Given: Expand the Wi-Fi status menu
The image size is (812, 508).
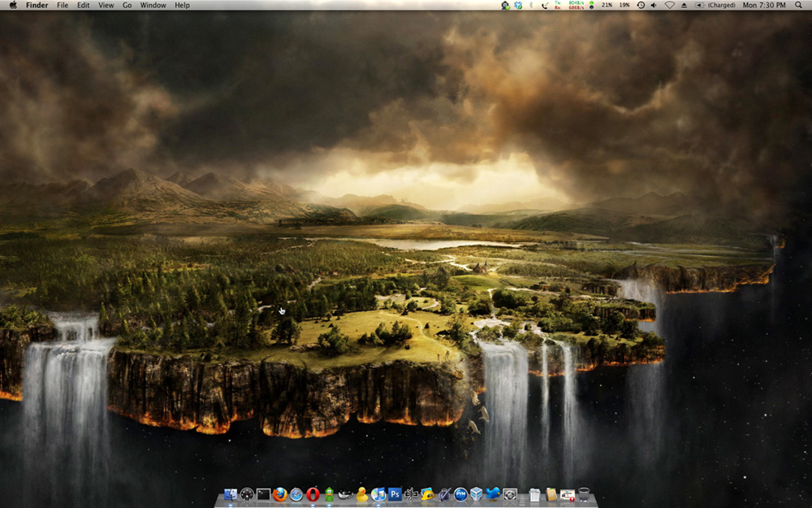Looking at the screenshot, I should (670, 5).
